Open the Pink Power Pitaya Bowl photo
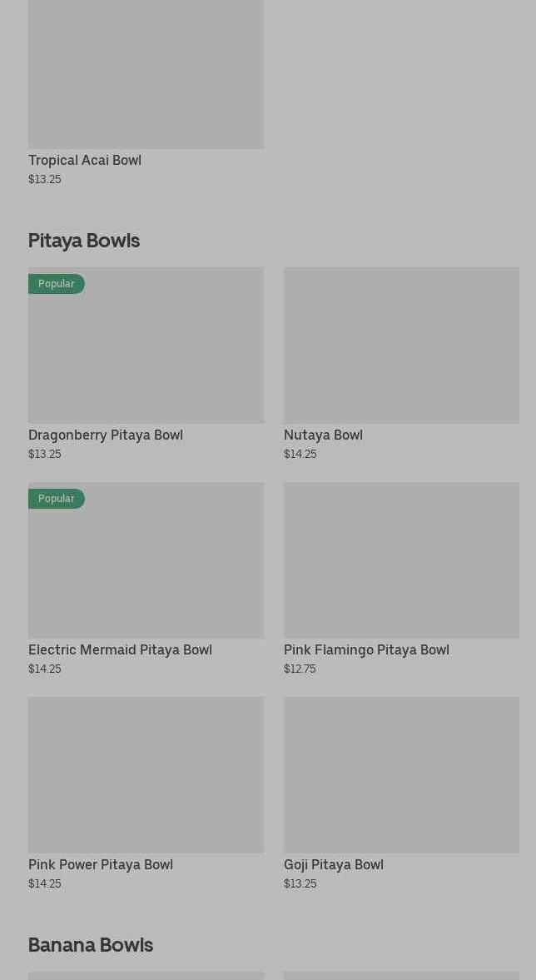 point(146,775)
